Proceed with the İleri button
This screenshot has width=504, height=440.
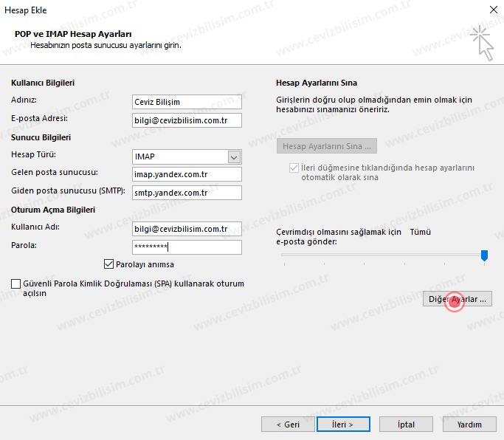point(343,424)
